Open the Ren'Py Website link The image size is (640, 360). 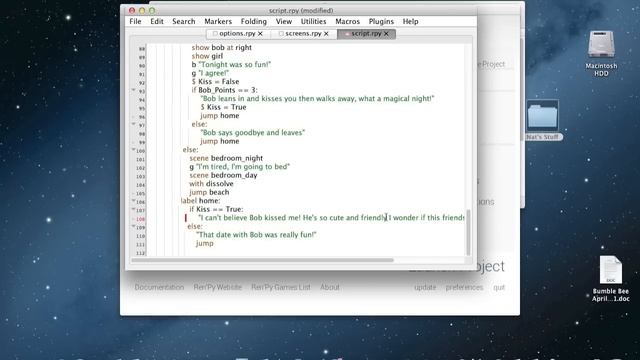[x=218, y=287]
